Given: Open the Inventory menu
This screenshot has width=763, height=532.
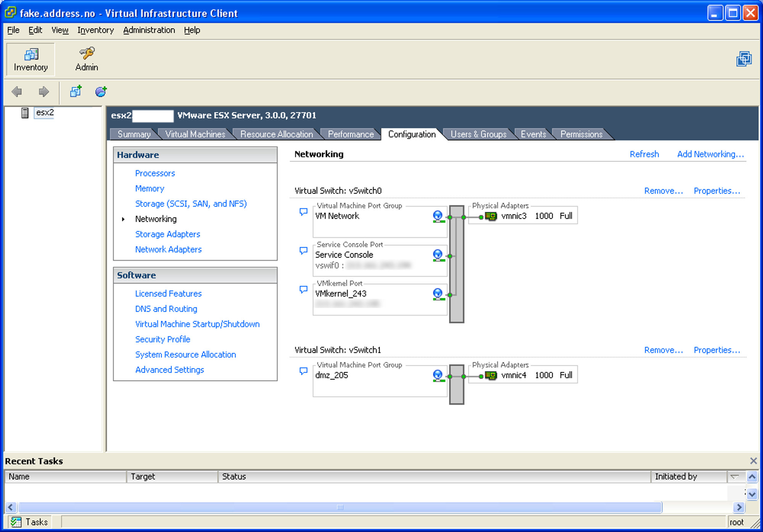Looking at the screenshot, I should coord(95,30).
